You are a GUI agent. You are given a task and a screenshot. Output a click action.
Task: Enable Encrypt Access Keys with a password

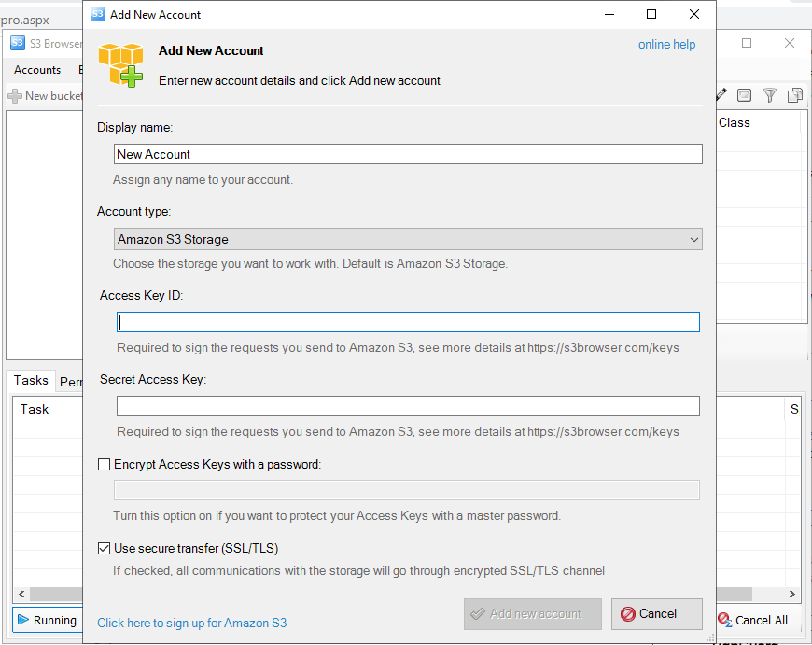point(104,464)
